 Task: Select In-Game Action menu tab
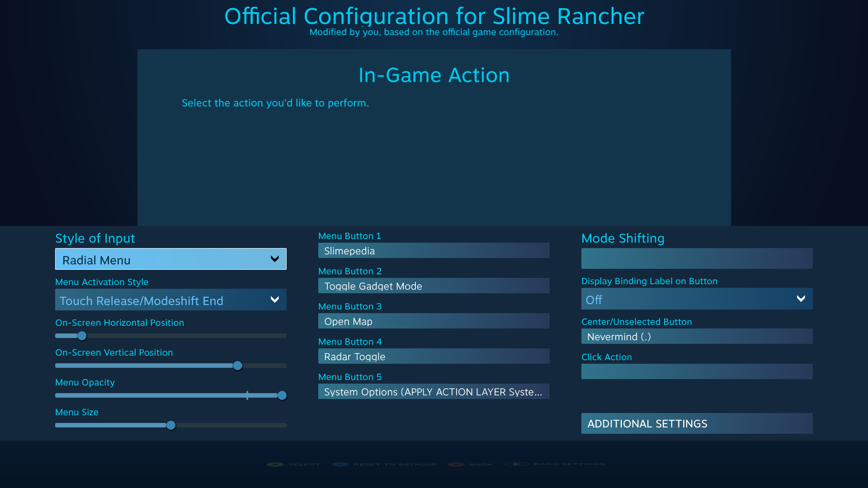pos(434,75)
